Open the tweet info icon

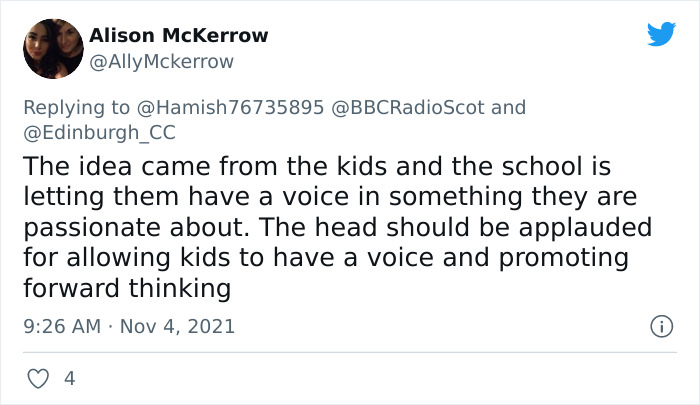tap(660, 326)
